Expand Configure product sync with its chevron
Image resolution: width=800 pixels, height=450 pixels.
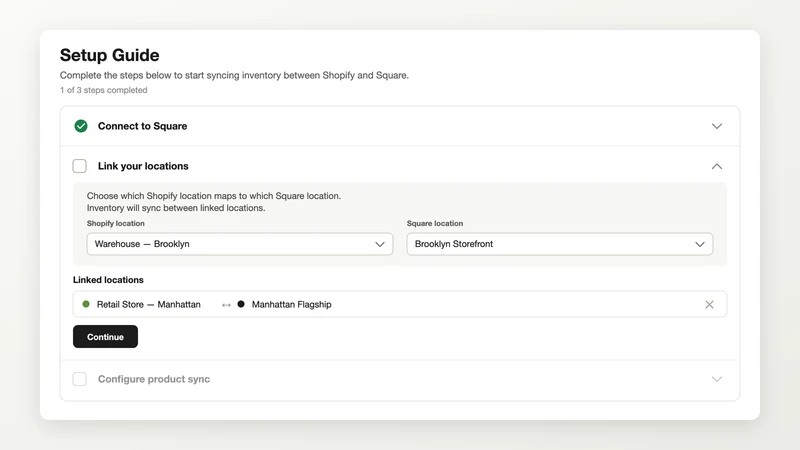tap(717, 379)
